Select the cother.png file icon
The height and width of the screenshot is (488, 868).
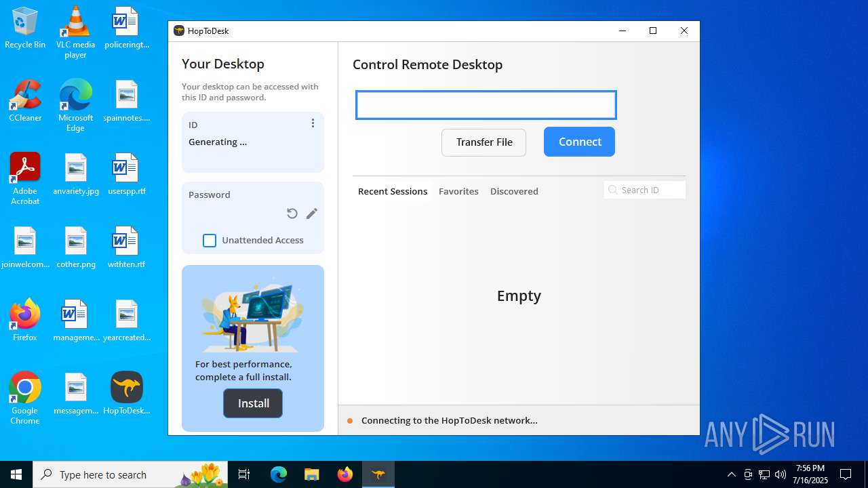(75, 248)
